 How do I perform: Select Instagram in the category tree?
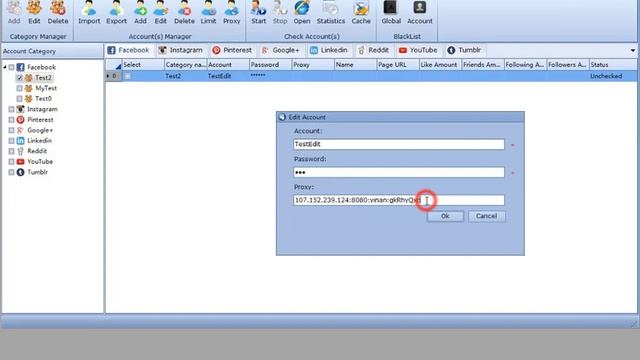pyautogui.click(x=42, y=109)
